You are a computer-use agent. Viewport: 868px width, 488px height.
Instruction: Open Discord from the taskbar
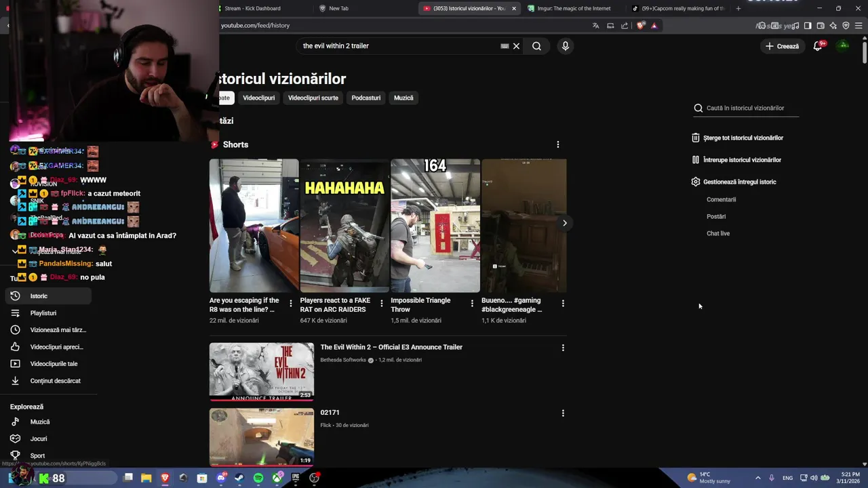click(221, 478)
